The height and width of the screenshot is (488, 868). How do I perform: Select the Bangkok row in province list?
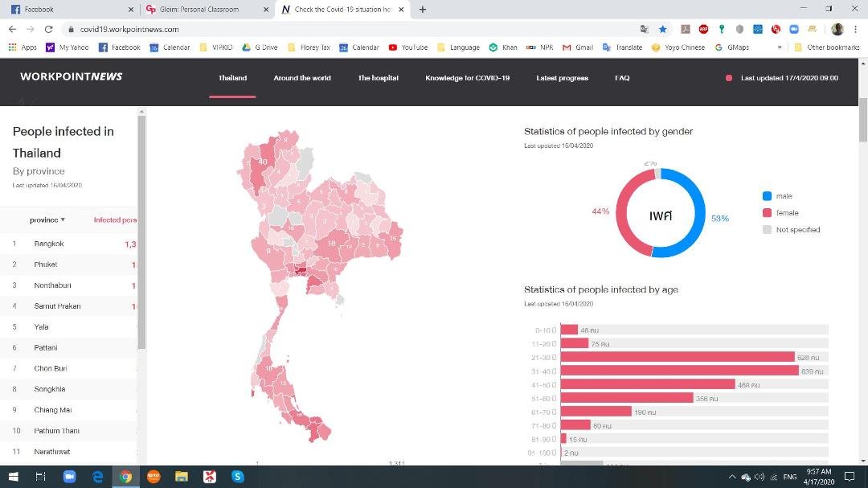68,244
